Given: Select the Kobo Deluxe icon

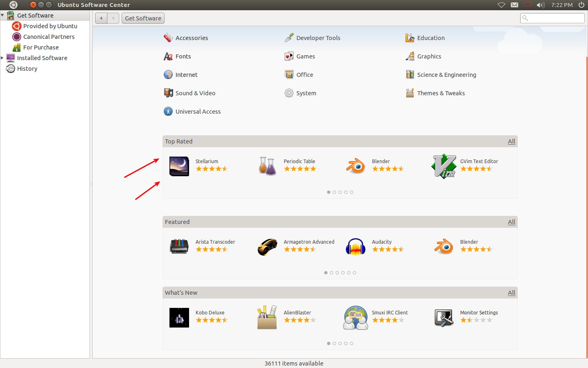Looking at the screenshot, I should tap(179, 318).
